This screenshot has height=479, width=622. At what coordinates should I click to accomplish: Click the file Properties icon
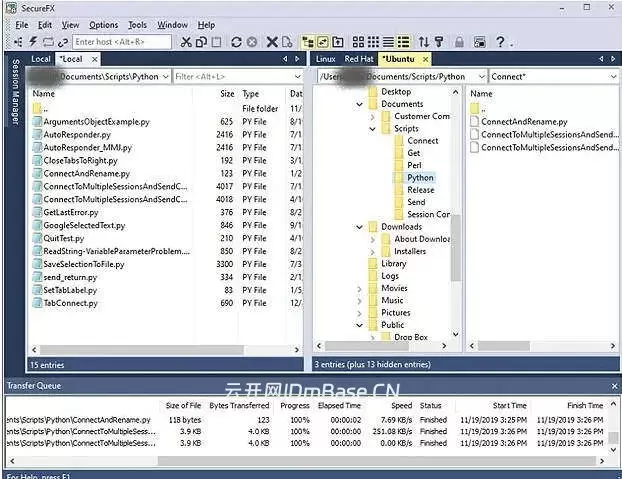point(287,42)
